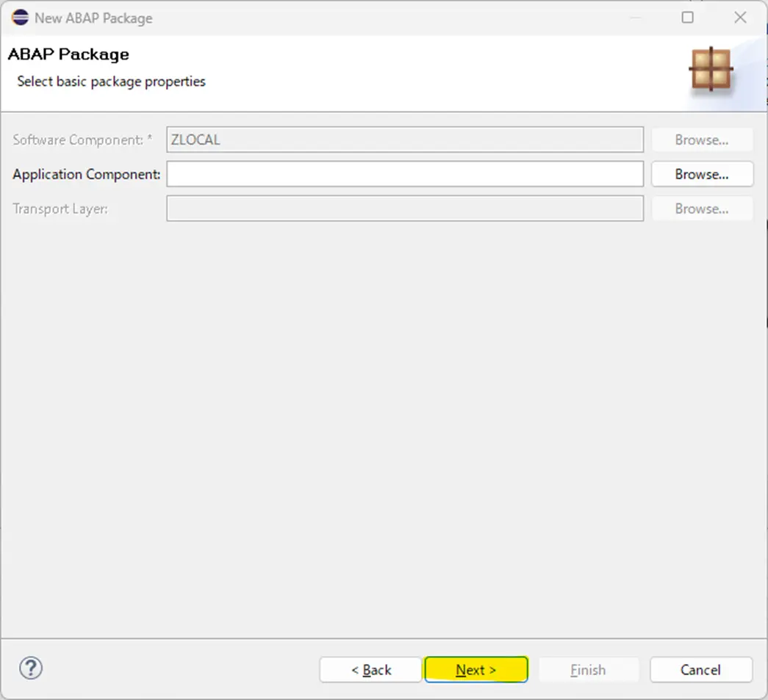Browse for Transport Layer

(702, 209)
